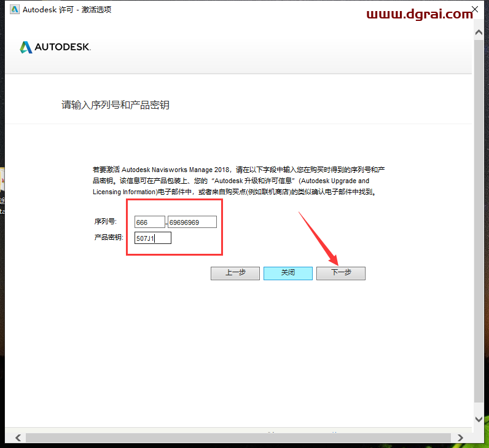Click the 序列号: label
Screen dimensions: 489x448
[106, 221]
